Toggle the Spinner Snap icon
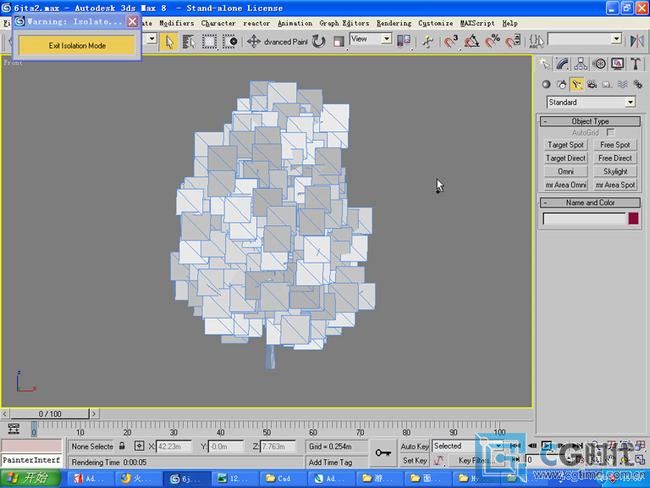 click(x=513, y=41)
